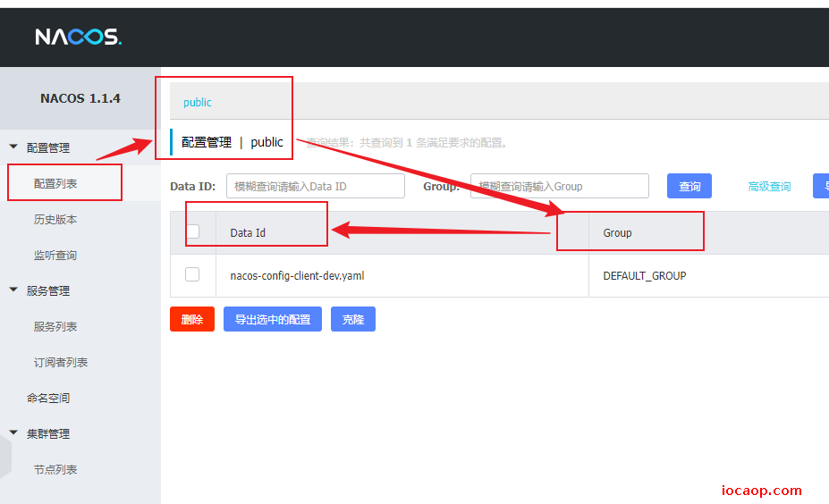Select the public namespace tab

198,103
